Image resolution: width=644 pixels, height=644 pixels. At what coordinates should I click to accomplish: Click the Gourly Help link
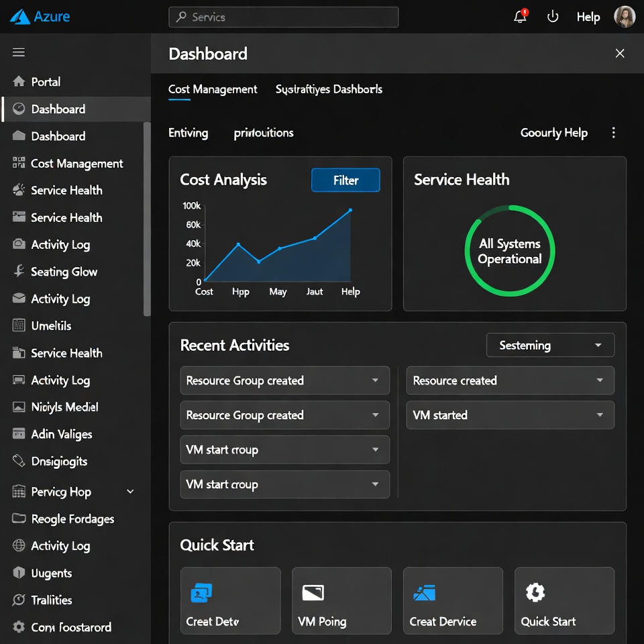553,133
